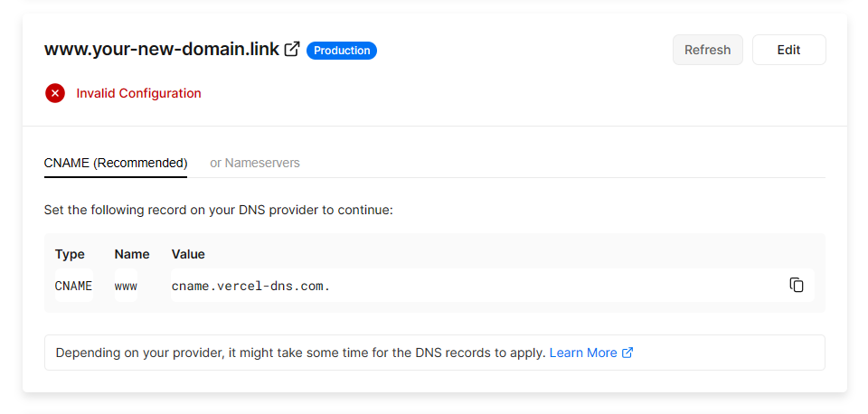Screen dimensions: 868x414
Task: Select the CNAME (Recommended) tab
Action: [x=116, y=163]
